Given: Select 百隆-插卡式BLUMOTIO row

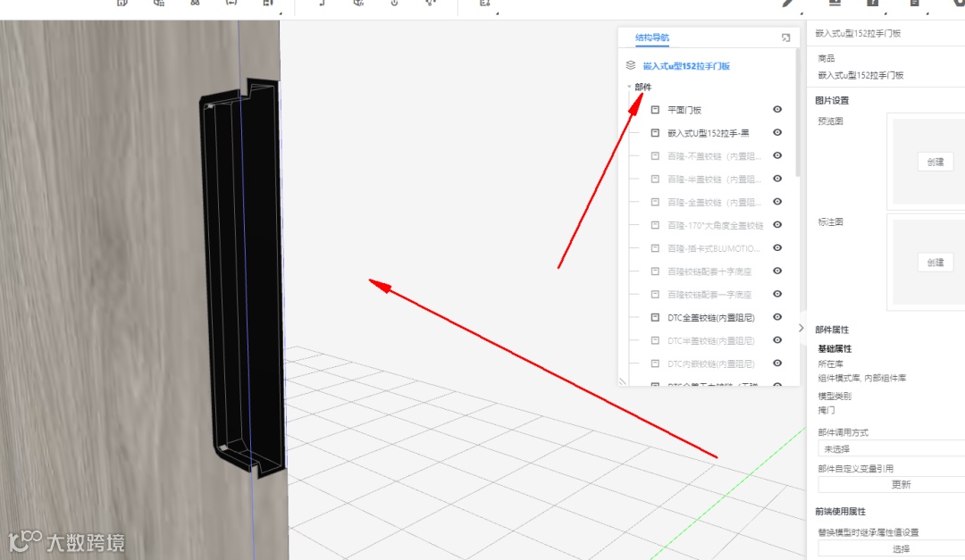Looking at the screenshot, I should coord(714,248).
